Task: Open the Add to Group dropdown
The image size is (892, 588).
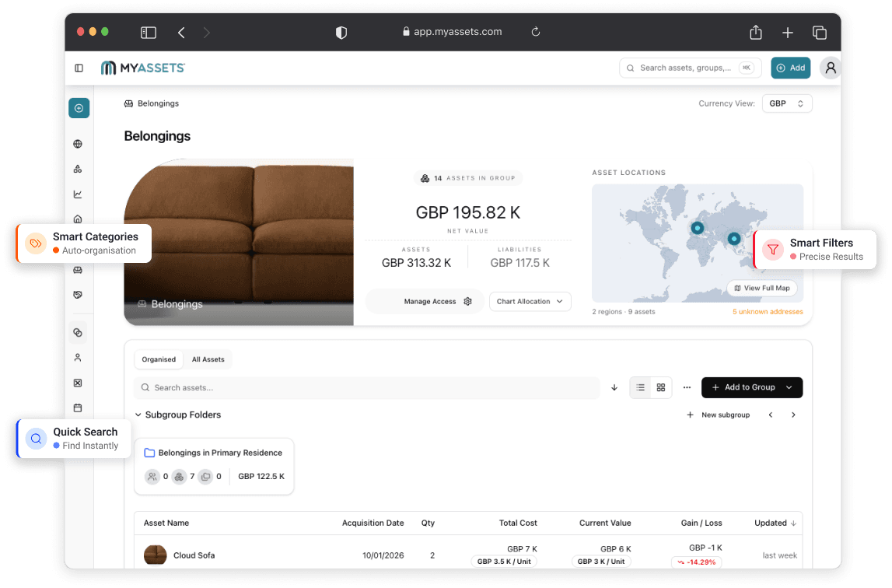Action: 751,387
